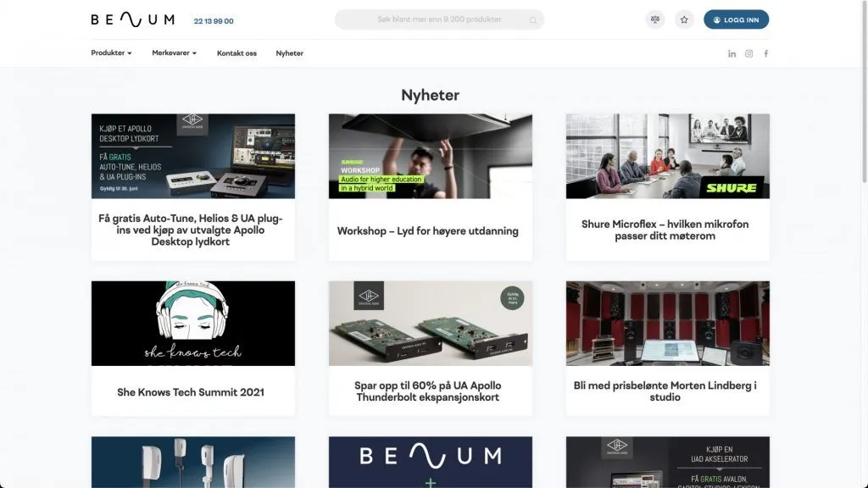Expand the Produkter dropdown menu
Viewport: 868px width, 488px height.
point(111,53)
